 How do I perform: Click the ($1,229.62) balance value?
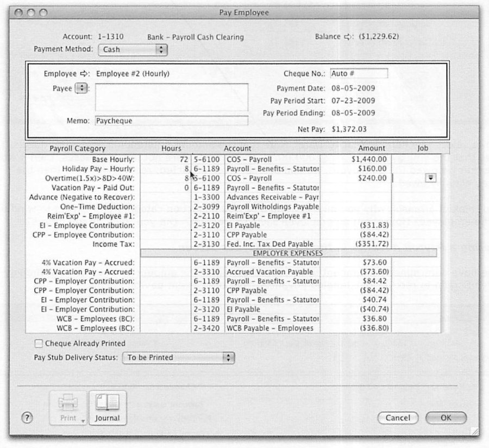click(379, 37)
